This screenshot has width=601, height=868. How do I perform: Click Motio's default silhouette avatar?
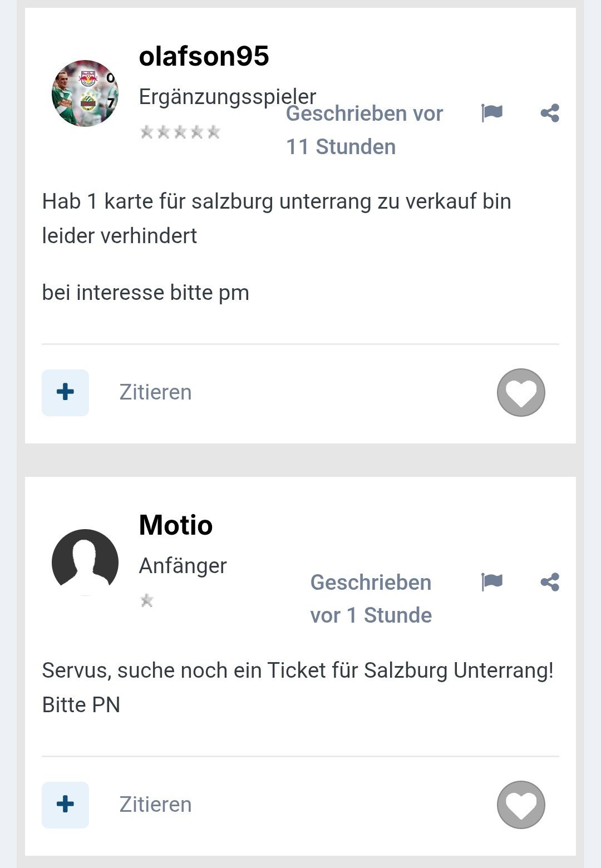85,562
